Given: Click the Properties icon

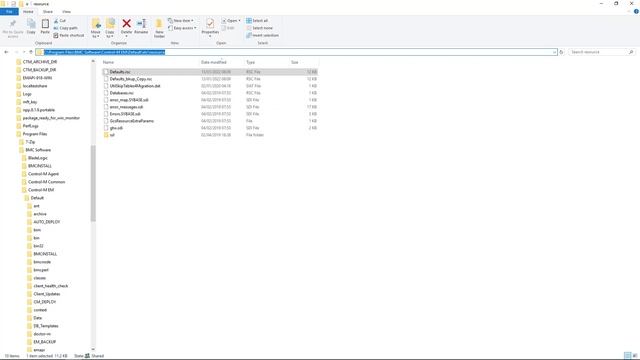Looking at the screenshot, I should pos(210,24).
